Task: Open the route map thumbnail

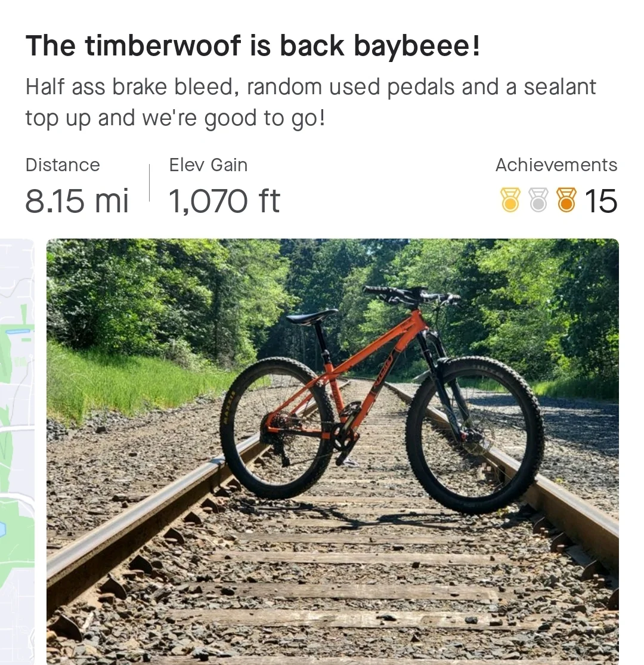Action: tap(17, 451)
